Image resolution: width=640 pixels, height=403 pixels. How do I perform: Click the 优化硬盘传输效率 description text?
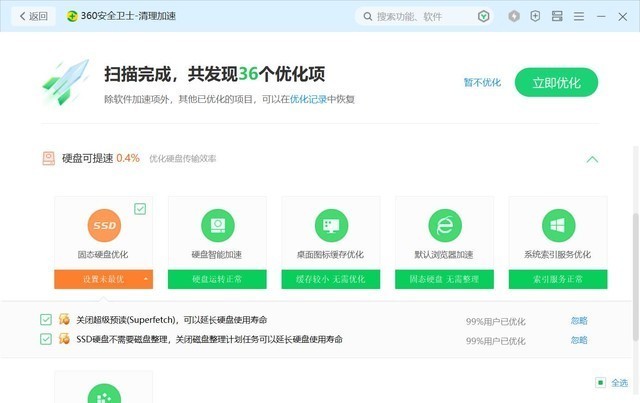point(182,159)
